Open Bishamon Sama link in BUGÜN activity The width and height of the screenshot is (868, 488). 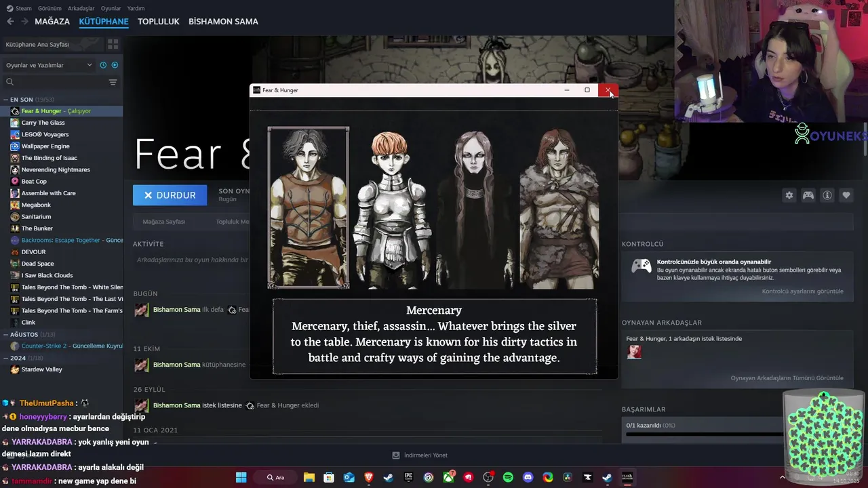click(x=176, y=310)
